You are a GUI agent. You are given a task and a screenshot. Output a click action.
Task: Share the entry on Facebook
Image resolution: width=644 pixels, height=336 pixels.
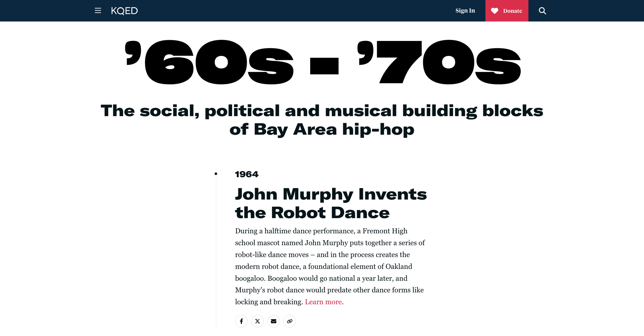pos(241,321)
